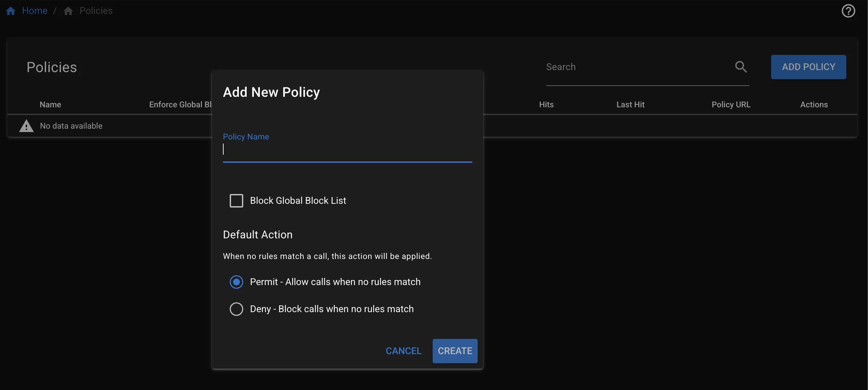
Task: Click the CREATE button
Action: [455, 351]
